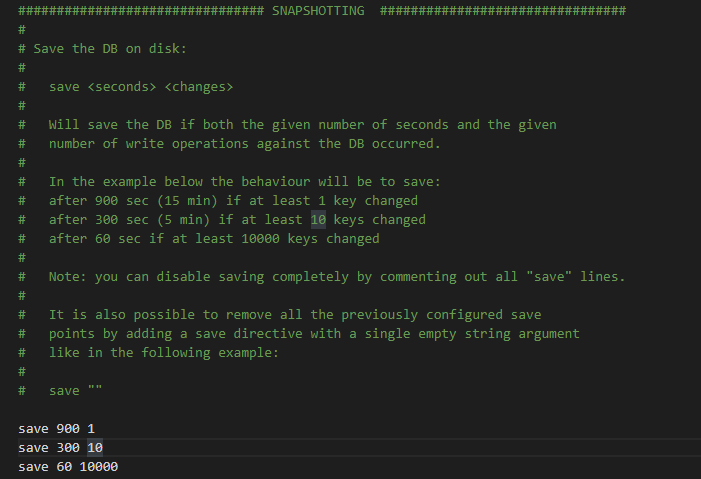The height and width of the screenshot is (479, 701).
Task: Click the 'save <seconds> <changes>' syntax comment
Action: (x=141, y=86)
